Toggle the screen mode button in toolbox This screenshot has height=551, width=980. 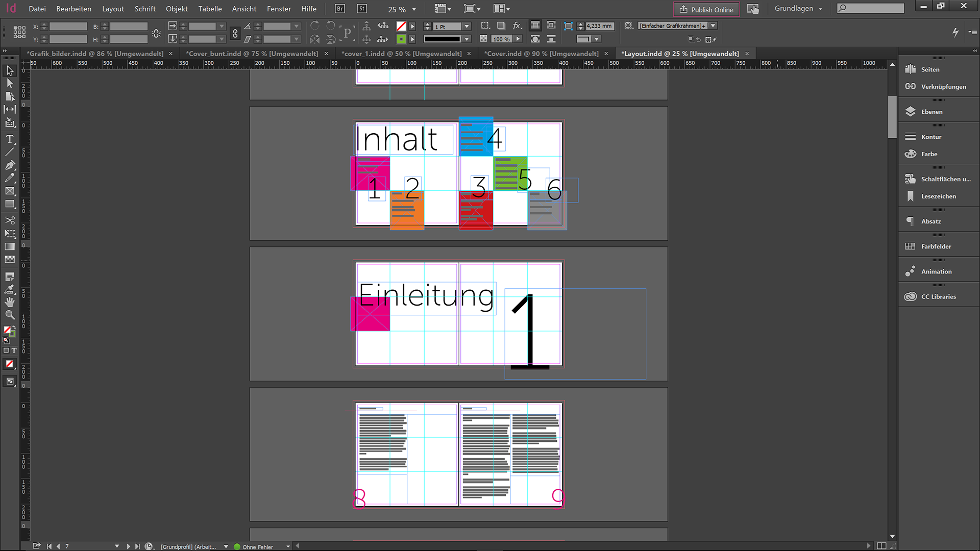coord(10,381)
